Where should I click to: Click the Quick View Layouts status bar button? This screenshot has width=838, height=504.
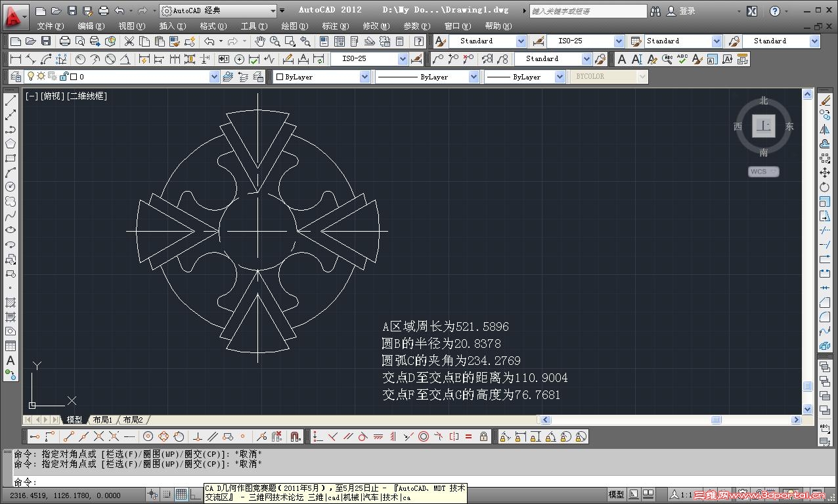pos(648,494)
